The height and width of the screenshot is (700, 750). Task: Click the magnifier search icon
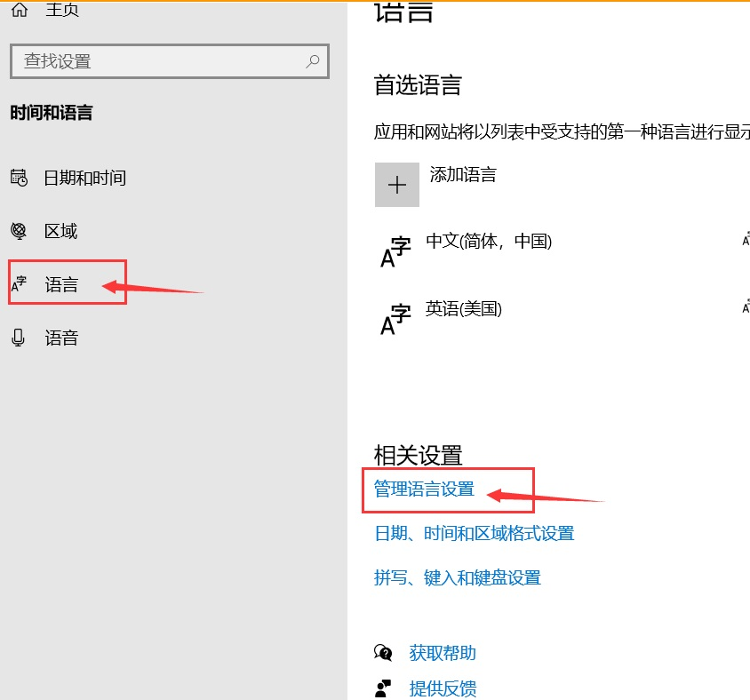313,61
